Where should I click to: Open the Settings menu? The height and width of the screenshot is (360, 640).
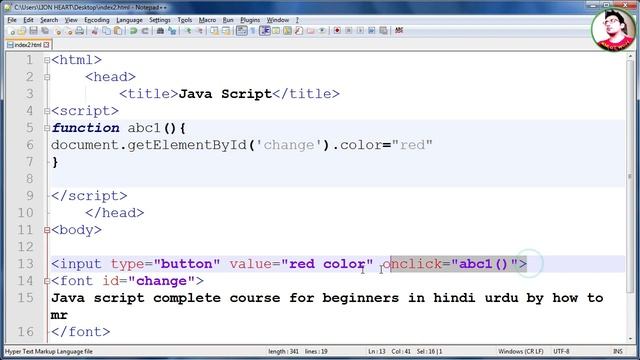point(160,20)
